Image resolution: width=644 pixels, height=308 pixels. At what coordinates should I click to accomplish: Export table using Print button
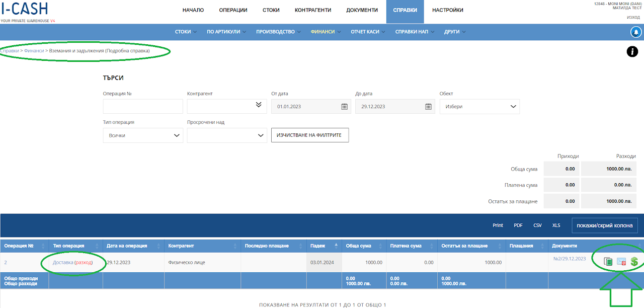pyautogui.click(x=498, y=225)
